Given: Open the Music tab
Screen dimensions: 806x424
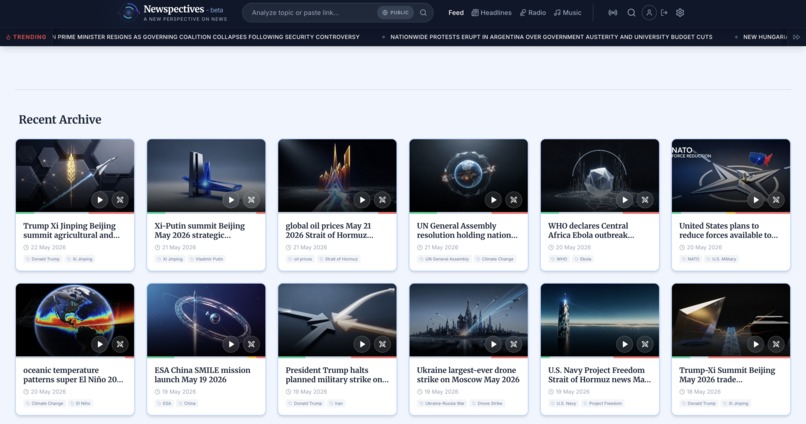Looking at the screenshot, I should tap(567, 13).
